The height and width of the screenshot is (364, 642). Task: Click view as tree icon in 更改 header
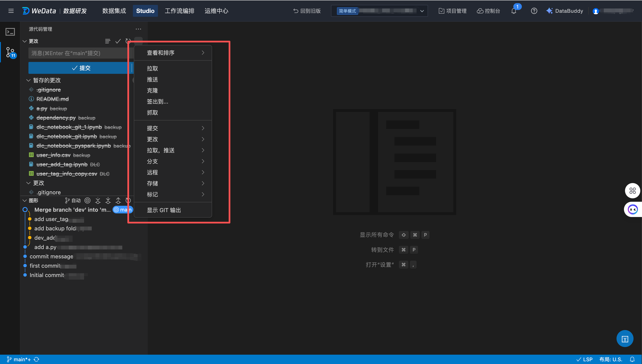pos(108,41)
